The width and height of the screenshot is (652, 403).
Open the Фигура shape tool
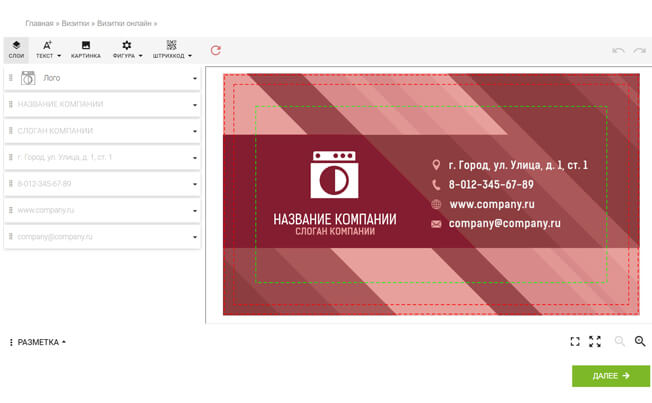pyautogui.click(x=127, y=50)
